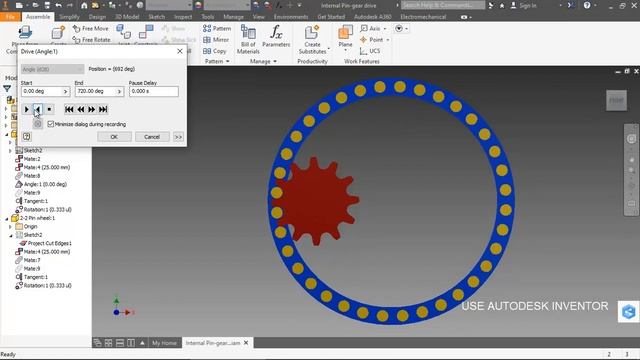This screenshot has height=360, width=640.
Task: Jump to the minimum drive position
Action: [x=69, y=109]
